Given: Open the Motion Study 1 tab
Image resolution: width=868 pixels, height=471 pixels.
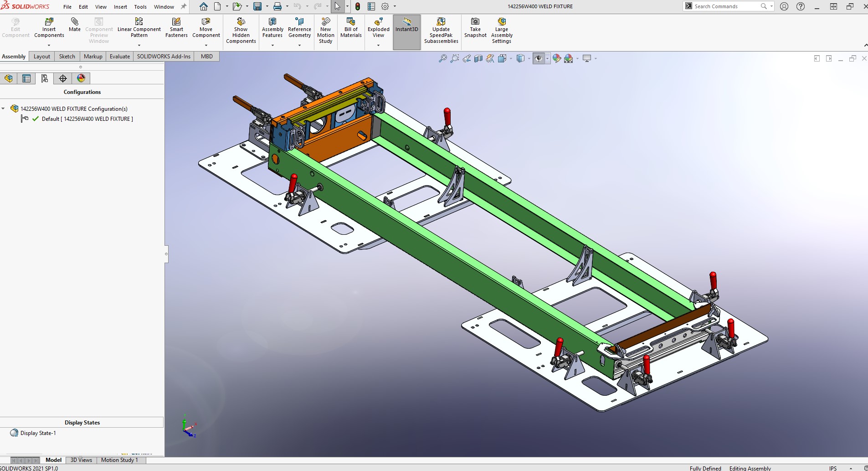Looking at the screenshot, I should [x=119, y=460].
